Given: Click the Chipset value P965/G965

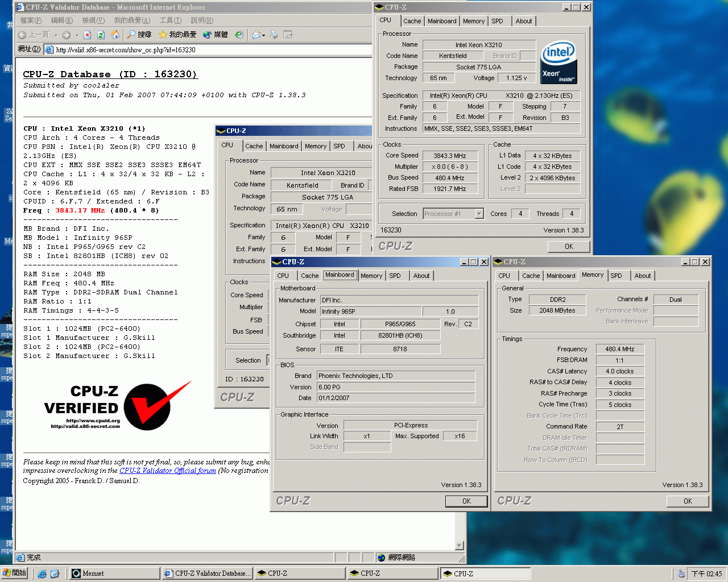Looking at the screenshot, I should [400, 324].
